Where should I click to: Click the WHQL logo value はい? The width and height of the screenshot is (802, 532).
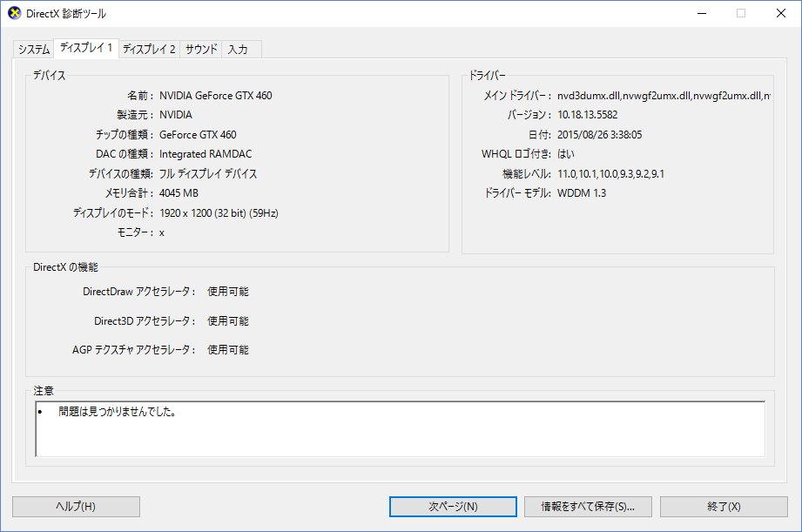tap(566, 154)
